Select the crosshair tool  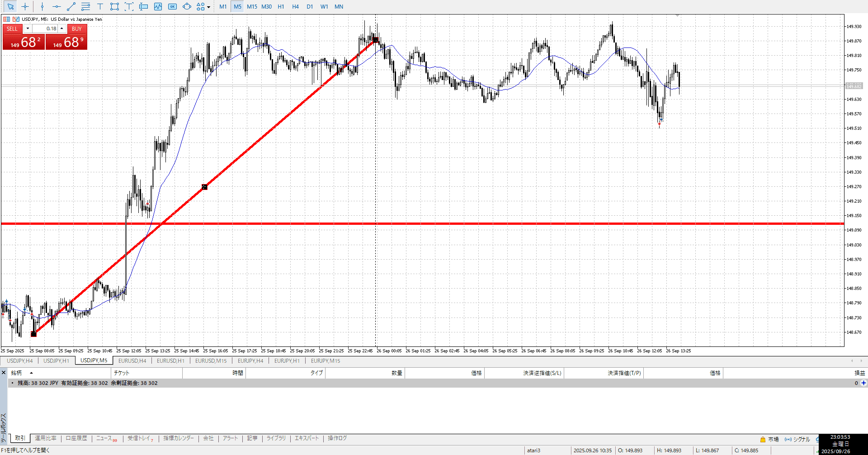25,7
